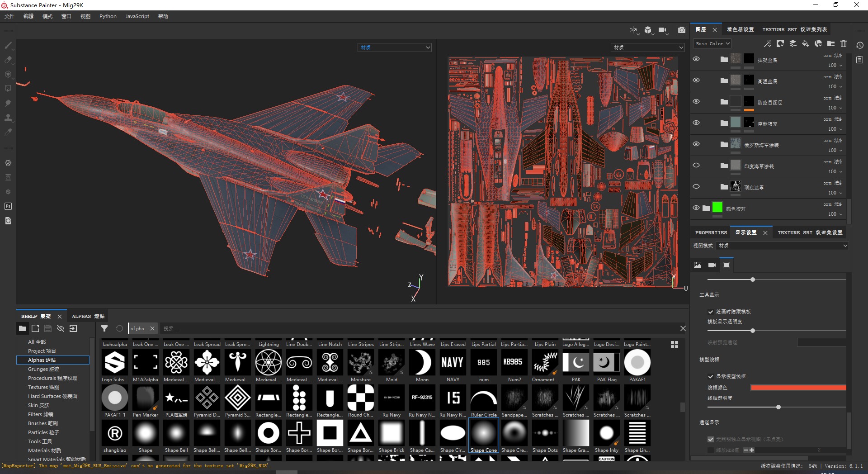Viewport: 868px width, 474px height.
Task: Add a new folder in layer stack
Action: point(831,43)
